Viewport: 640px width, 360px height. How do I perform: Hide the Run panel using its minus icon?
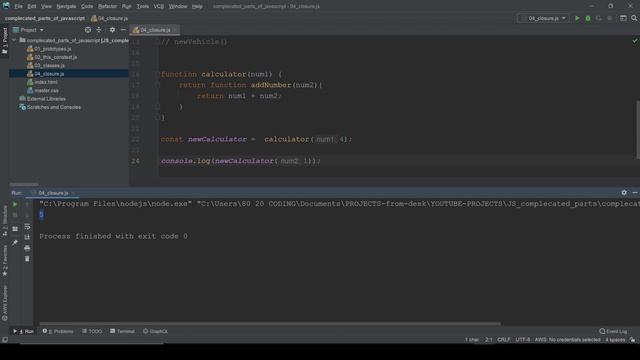coord(635,193)
